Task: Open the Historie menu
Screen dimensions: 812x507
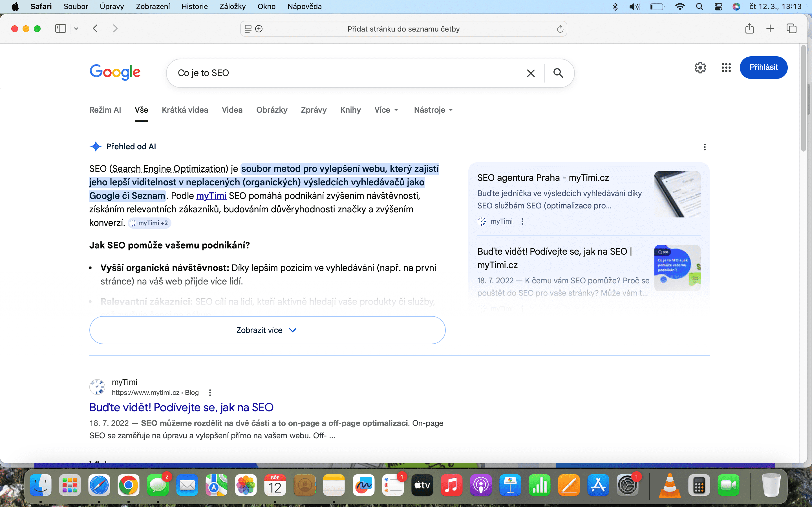Action: point(195,6)
